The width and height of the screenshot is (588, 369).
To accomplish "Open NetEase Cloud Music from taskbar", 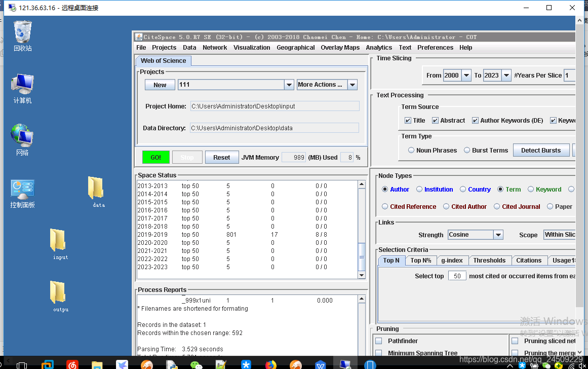I will pyautogui.click(x=72, y=365).
